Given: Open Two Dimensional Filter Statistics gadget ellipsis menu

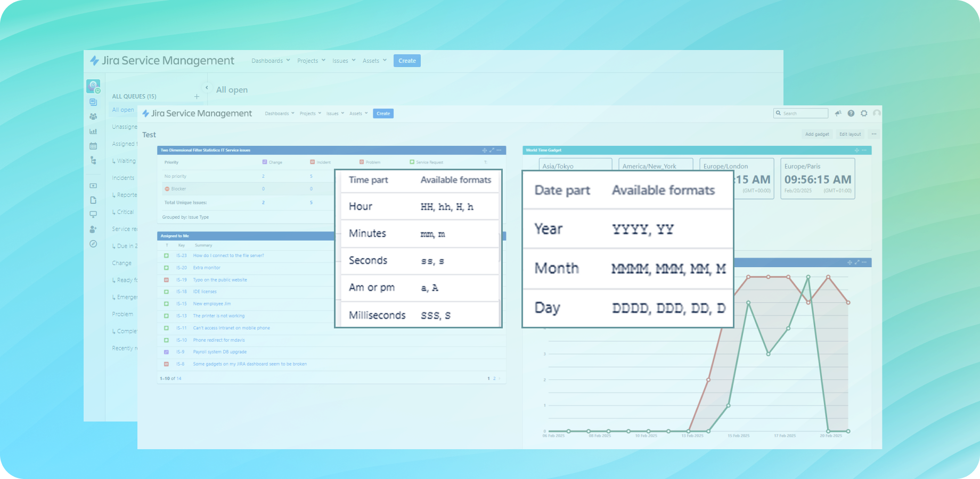Looking at the screenshot, I should [x=499, y=151].
